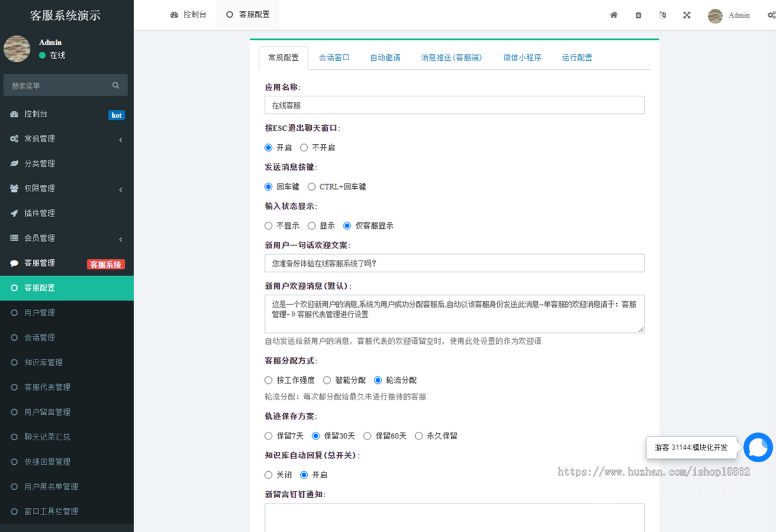This screenshot has width=776, height=532.
Task: Choose CTRL+回车键 as send message key
Action: coord(311,186)
